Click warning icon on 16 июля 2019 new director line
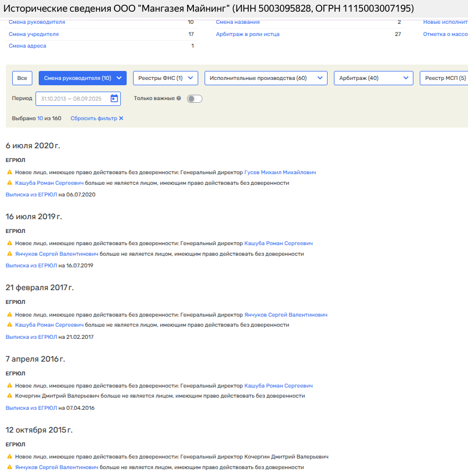Viewport: 468px width, 476px height. [x=10, y=244]
